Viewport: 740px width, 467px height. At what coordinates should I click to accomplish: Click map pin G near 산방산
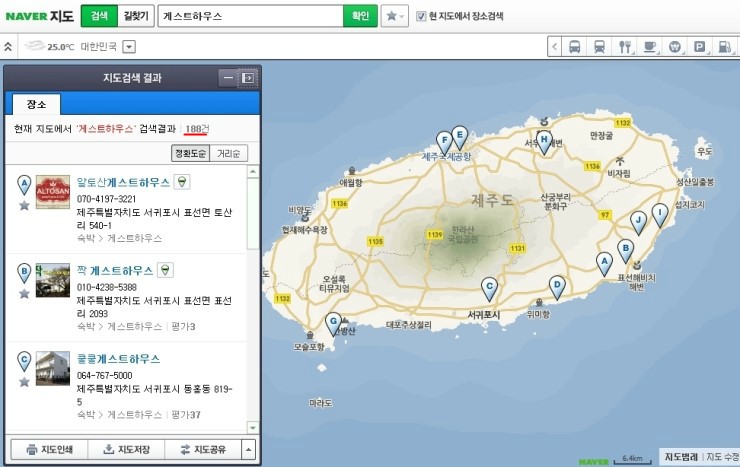[x=333, y=323]
